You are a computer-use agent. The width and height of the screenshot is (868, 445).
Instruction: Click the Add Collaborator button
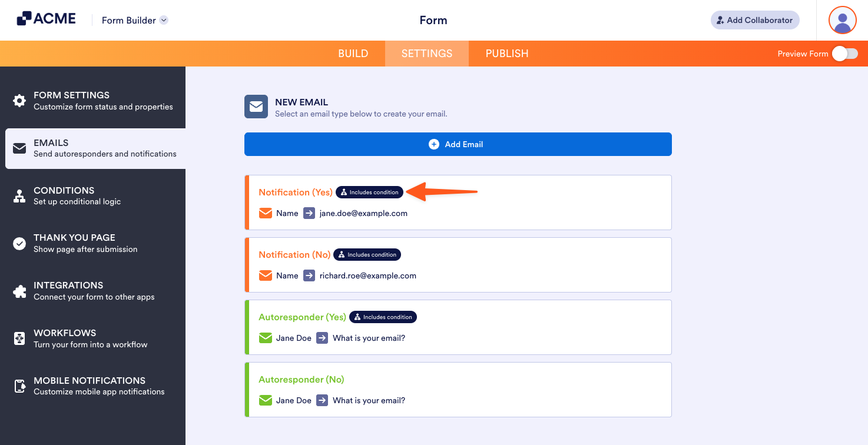tap(754, 20)
